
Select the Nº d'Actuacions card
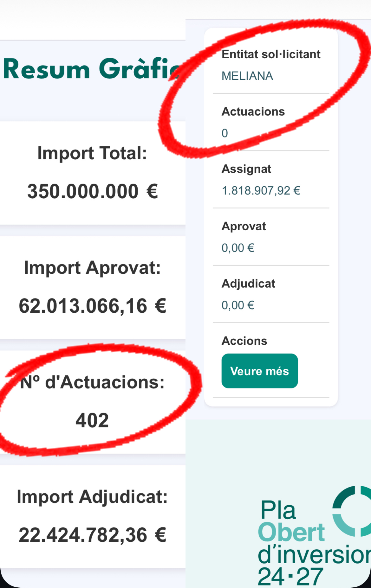[x=93, y=402]
